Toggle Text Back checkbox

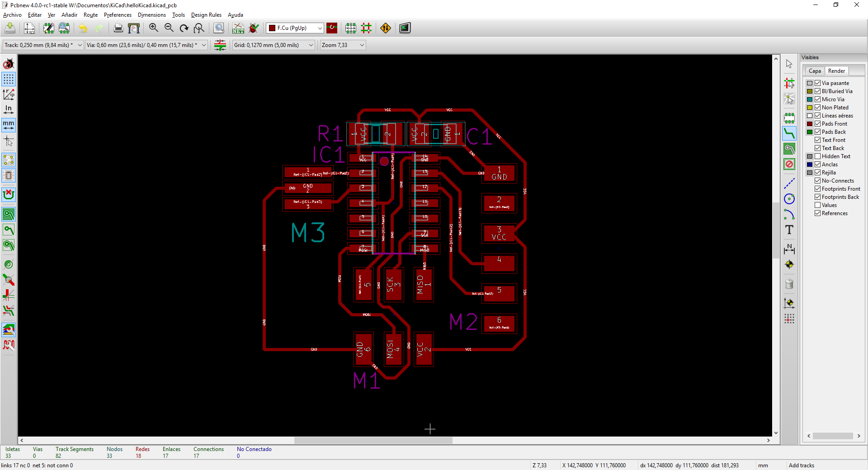pos(817,148)
